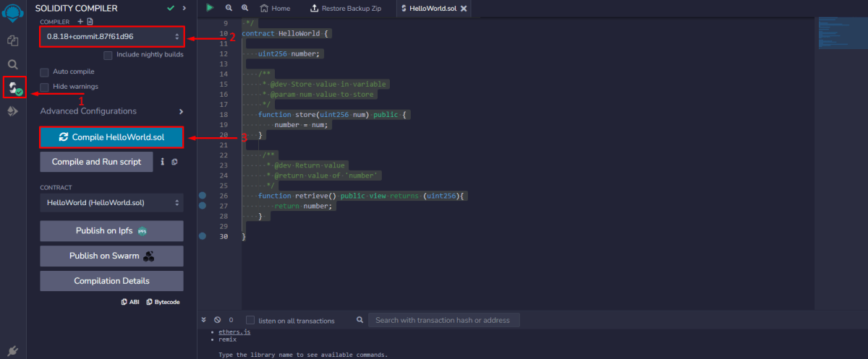Open compiler version 0.8.18 dropdown
The width and height of the screenshot is (868, 359).
coord(112,36)
